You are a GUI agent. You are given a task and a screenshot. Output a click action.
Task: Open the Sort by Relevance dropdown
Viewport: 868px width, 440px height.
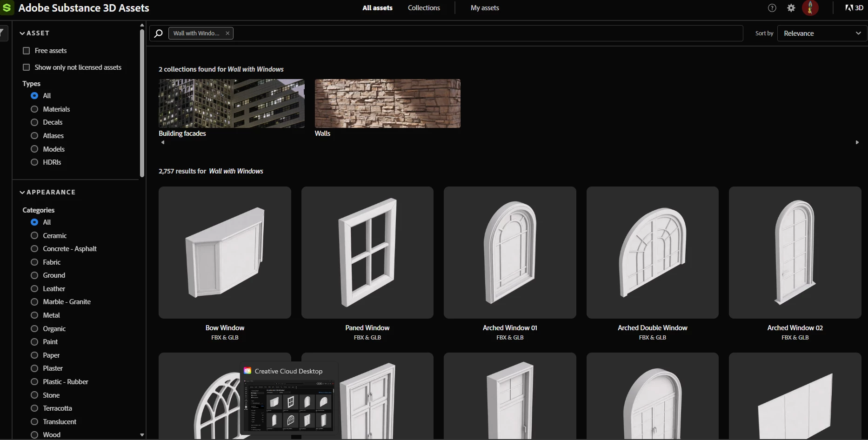click(822, 33)
